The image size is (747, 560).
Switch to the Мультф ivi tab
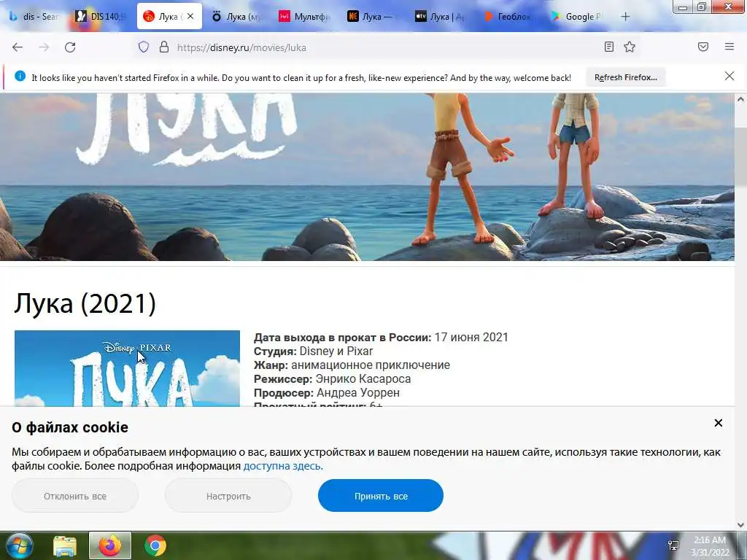tap(305, 17)
